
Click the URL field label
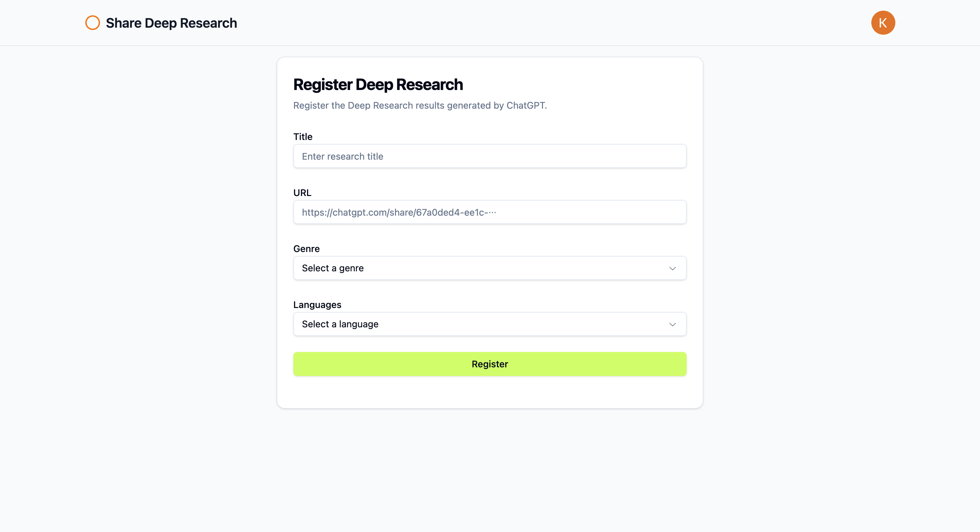click(x=302, y=193)
